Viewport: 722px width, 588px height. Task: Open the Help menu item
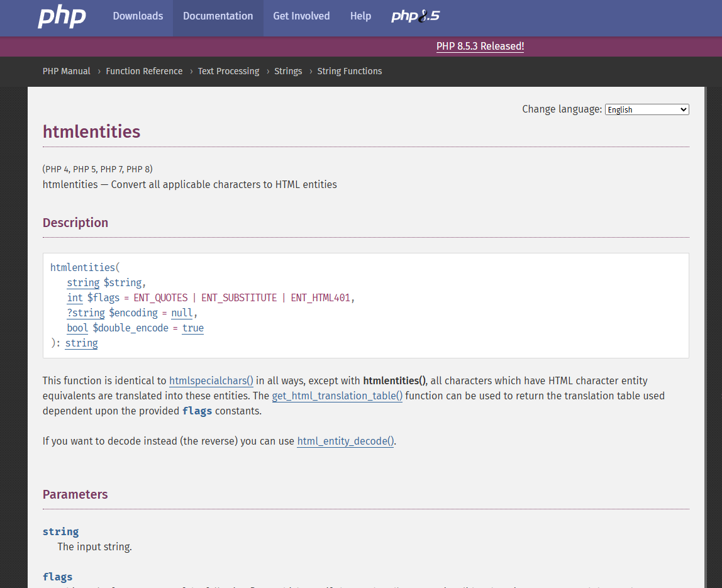[x=360, y=16]
